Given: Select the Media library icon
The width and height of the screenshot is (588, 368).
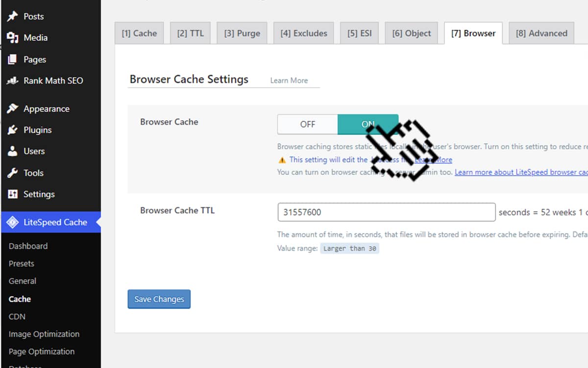Looking at the screenshot, I should [13, 38].
